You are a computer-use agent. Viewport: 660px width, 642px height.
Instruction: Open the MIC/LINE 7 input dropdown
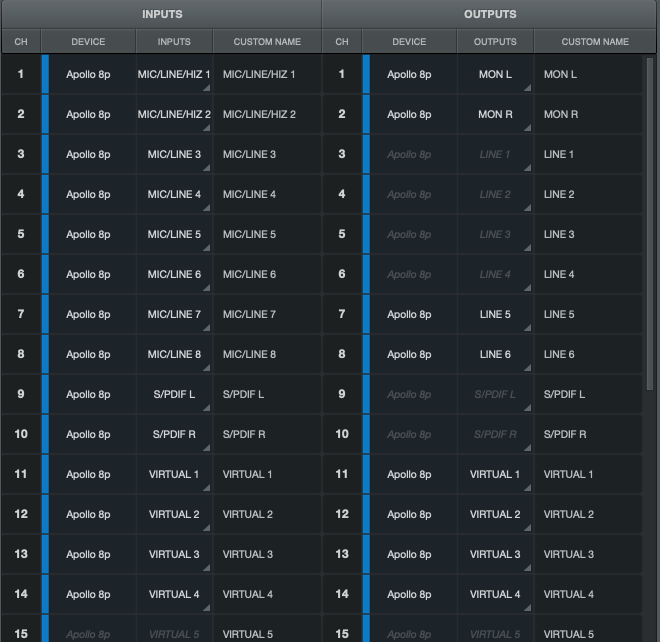pyautogui.click(x=174, y=314)
